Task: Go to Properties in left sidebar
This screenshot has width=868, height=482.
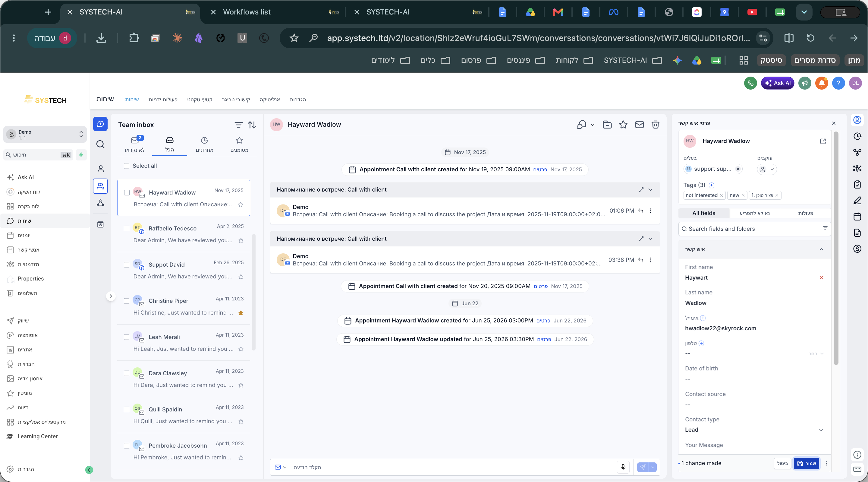Action: click(x=31, y=279)
